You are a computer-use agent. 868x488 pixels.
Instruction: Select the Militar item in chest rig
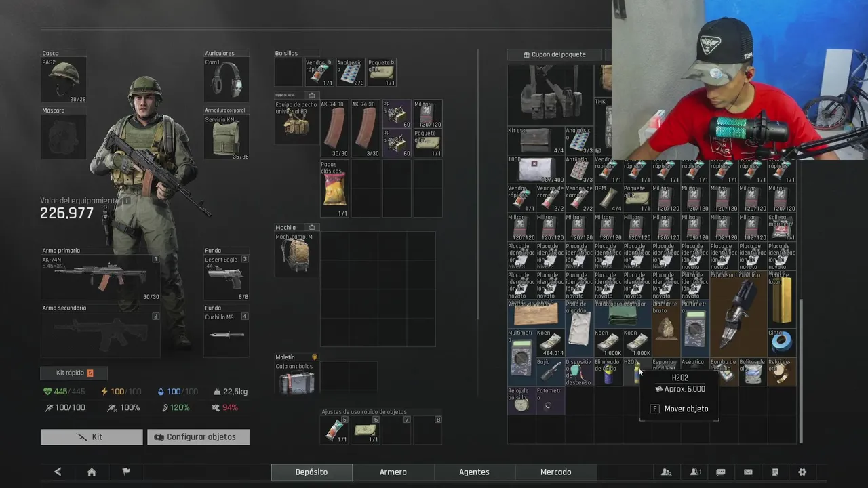tap(428, 114)
